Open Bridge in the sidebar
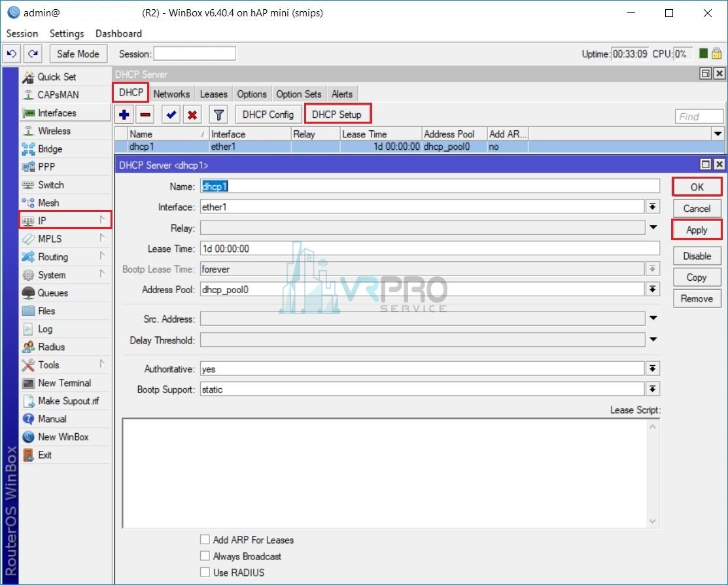The image size is (728, 585). (x=65, y=149)
